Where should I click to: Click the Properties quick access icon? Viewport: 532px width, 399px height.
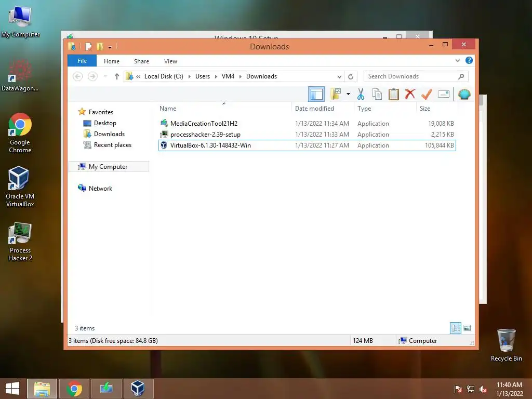pyautogui.click(x=88, y=46)
